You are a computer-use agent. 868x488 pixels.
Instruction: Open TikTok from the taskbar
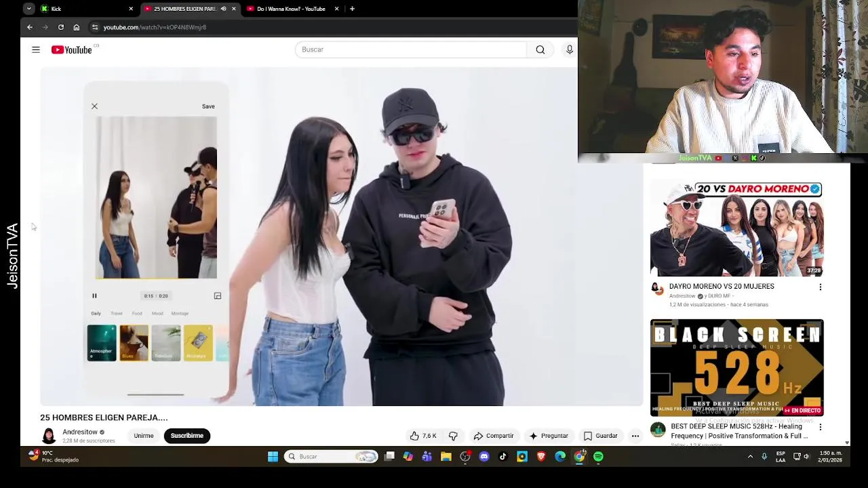(503, 457)
